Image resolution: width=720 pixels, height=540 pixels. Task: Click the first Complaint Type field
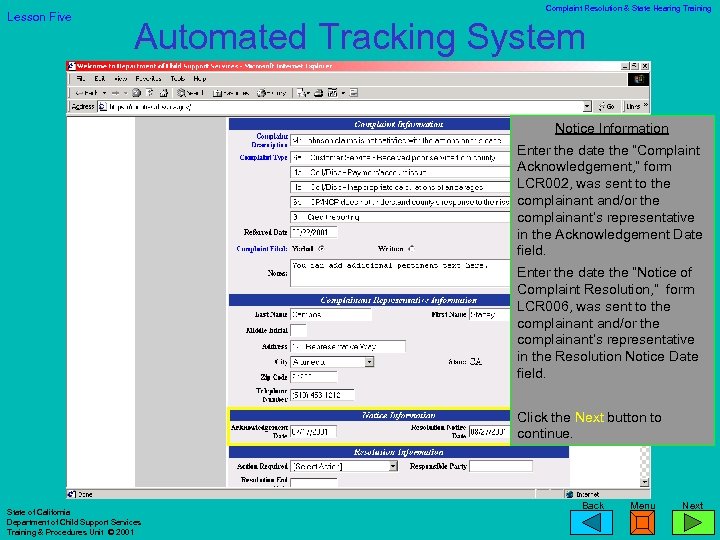(x=400, y=158)
